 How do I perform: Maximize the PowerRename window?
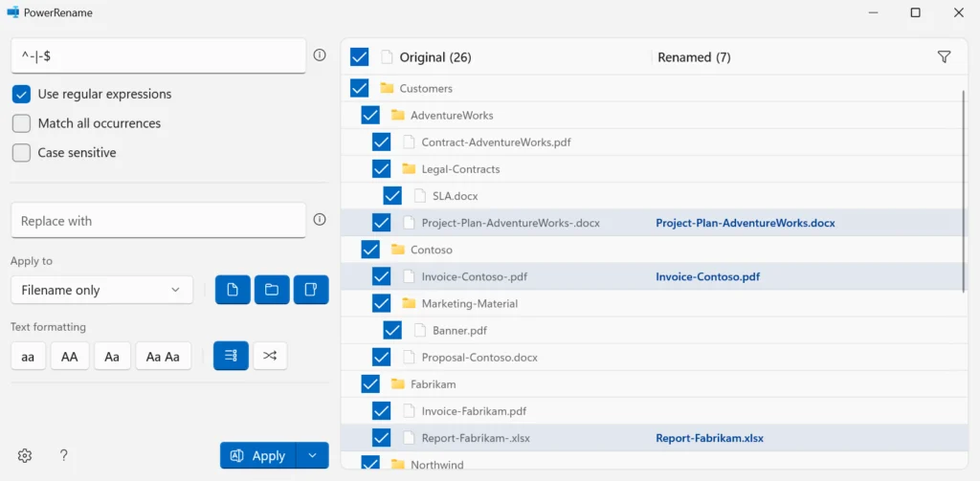[915, 12]
